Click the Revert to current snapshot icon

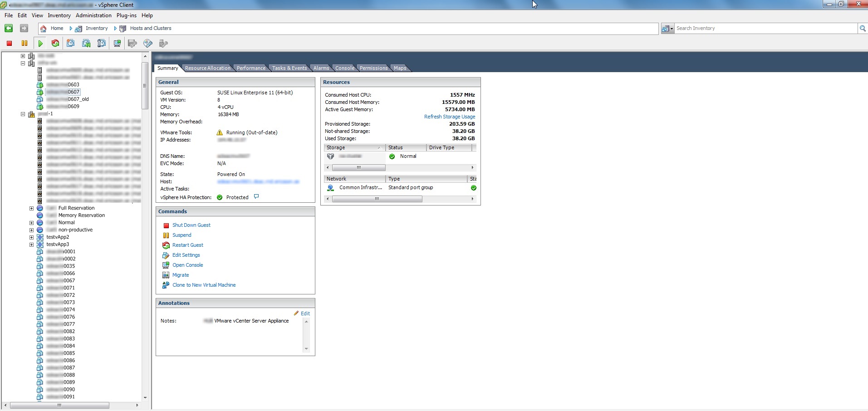click(86, 43)
